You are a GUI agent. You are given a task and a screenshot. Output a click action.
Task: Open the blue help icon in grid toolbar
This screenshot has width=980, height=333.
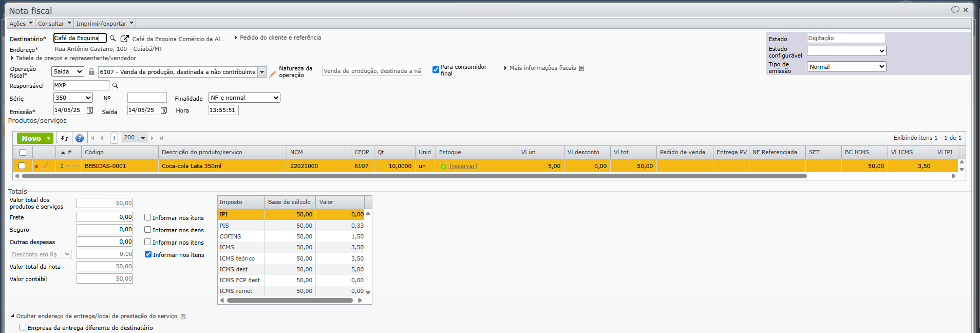click(x=80, y=138)
